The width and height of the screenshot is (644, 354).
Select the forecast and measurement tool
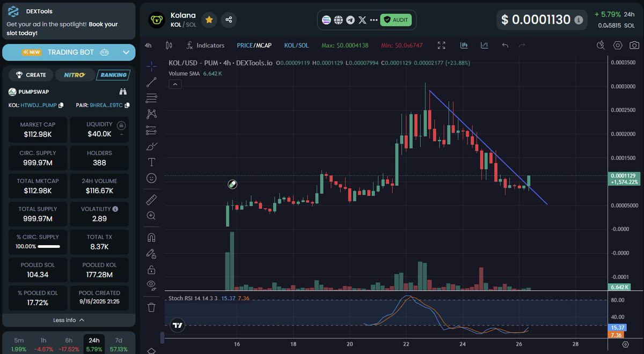pyautogui.click(x=151, y=130)
